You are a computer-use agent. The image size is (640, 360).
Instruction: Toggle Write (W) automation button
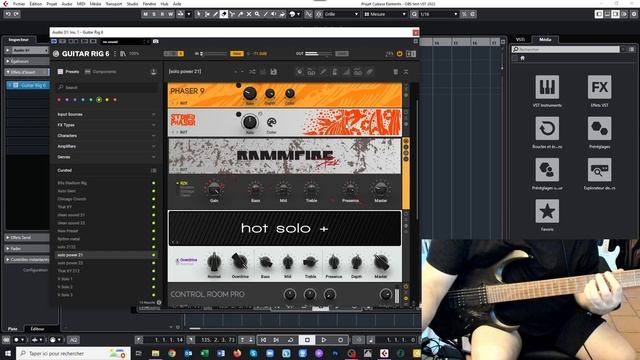tap(171, 14)
